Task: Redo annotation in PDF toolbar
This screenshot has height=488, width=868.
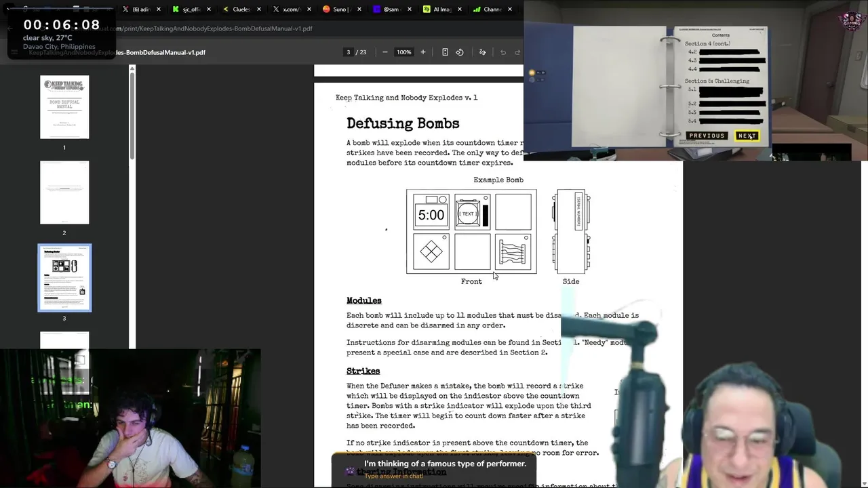Action: [x=517, y=52]
